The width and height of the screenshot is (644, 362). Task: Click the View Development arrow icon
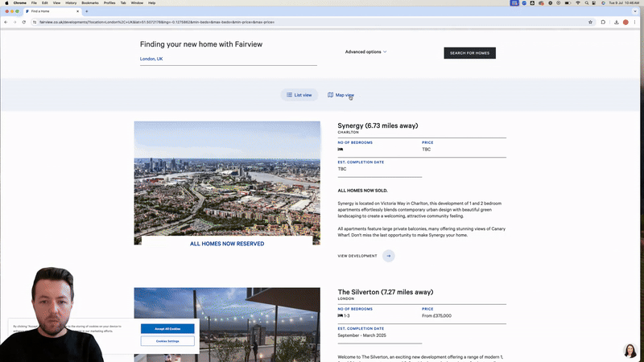click(389, 256)
